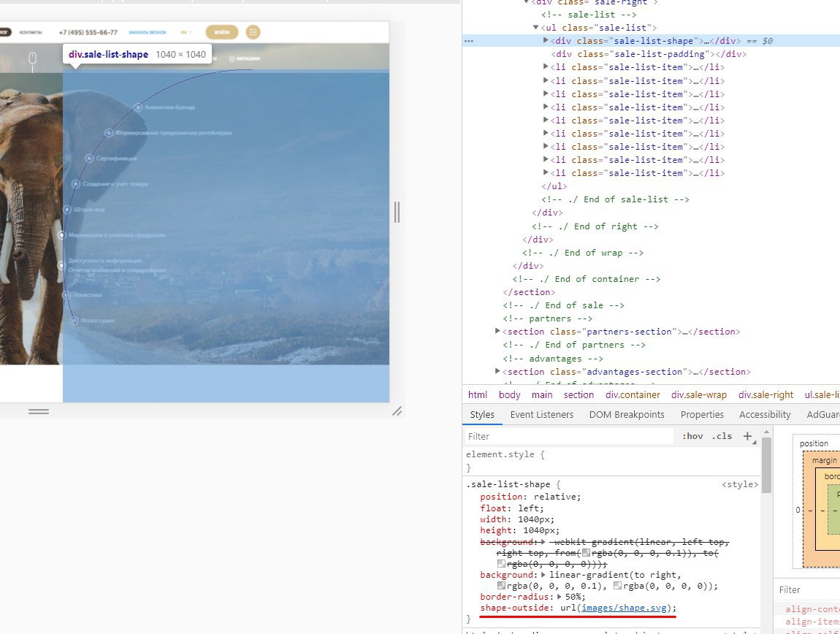Screen dimensions: 840x634
Task: Select the div.sale-list-padding DOM row
Action: 648,53
